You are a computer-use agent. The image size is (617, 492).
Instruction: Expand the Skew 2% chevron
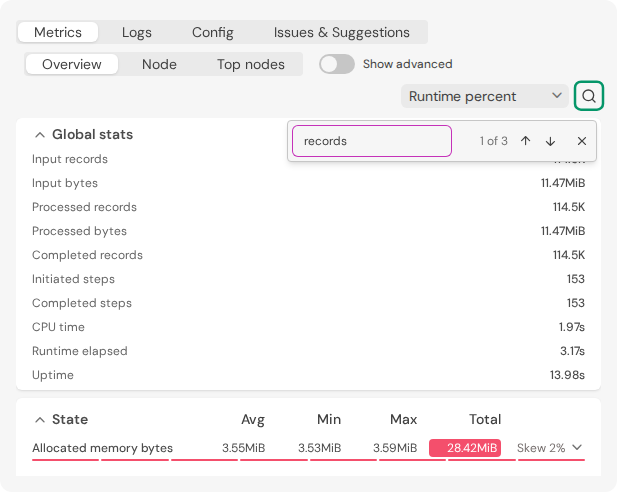point(577,448)
